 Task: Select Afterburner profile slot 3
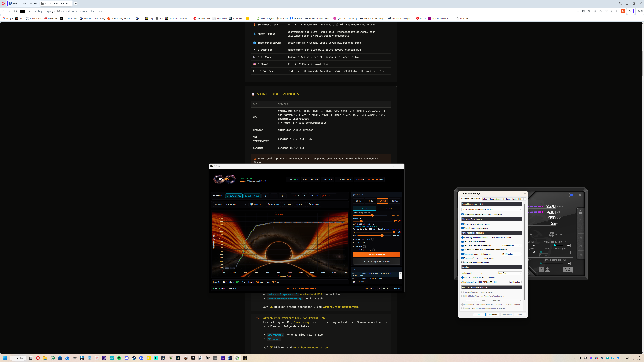[x=581, y=238]
